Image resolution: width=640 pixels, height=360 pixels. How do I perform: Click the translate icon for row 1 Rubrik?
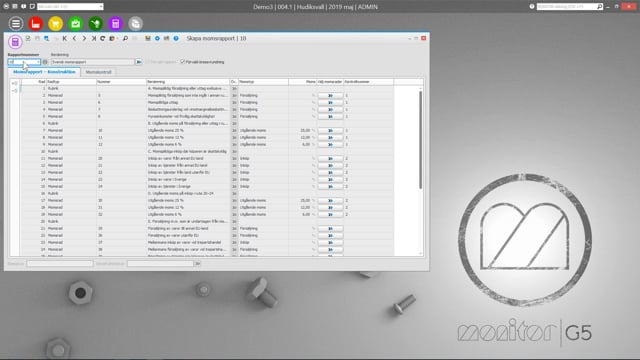pos(234,89)
